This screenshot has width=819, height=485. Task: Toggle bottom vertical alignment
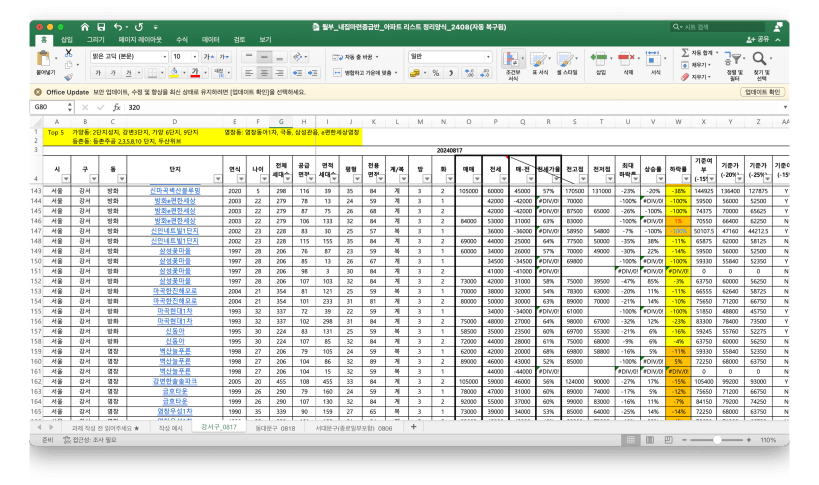[x=280, y=56]
